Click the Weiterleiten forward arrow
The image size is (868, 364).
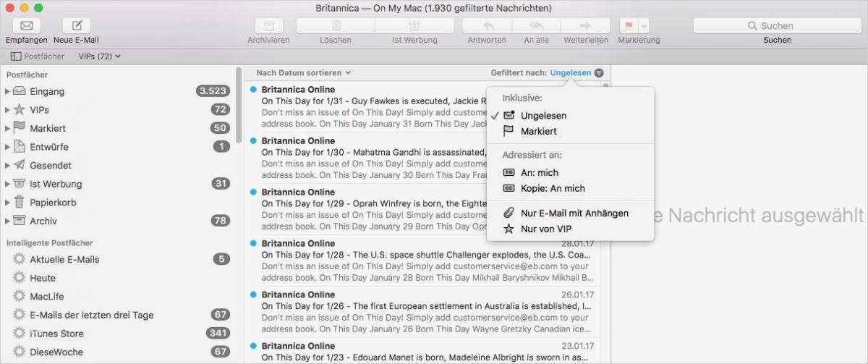point(586,25)
